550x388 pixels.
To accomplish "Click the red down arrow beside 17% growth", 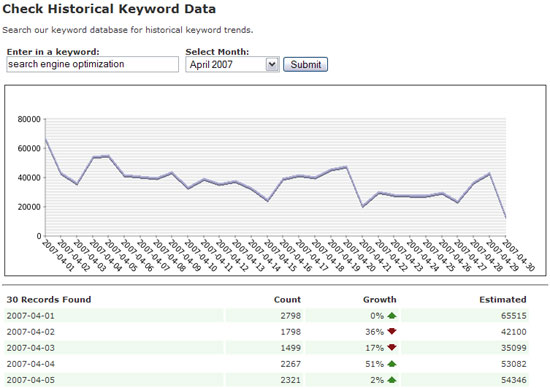I will [x=392, y=347].
